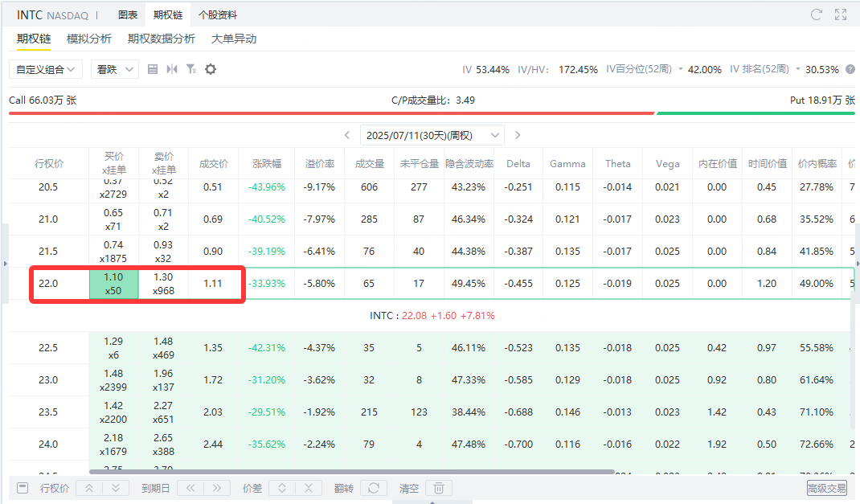Image resolution: width=860 pixels, height=504 pixels.
Task: Click ask price 1.96 x137 at strike 23.0
Action: 163,380
